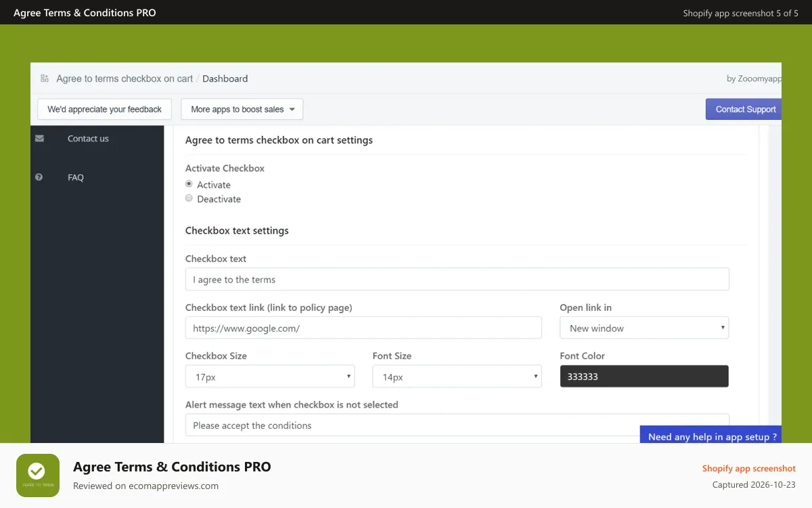Click Need any help in app setup button
812x508 pixels.
click(x=710, y=436)
